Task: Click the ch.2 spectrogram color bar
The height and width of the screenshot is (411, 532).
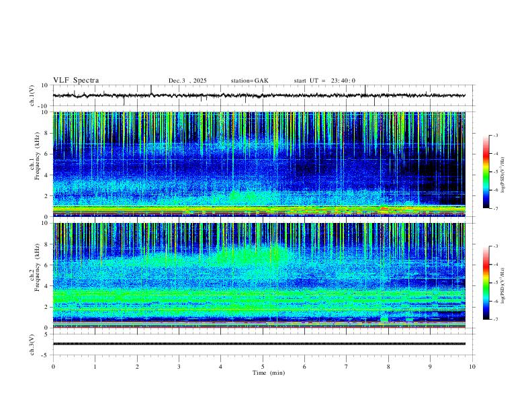Action: point(486,283)
